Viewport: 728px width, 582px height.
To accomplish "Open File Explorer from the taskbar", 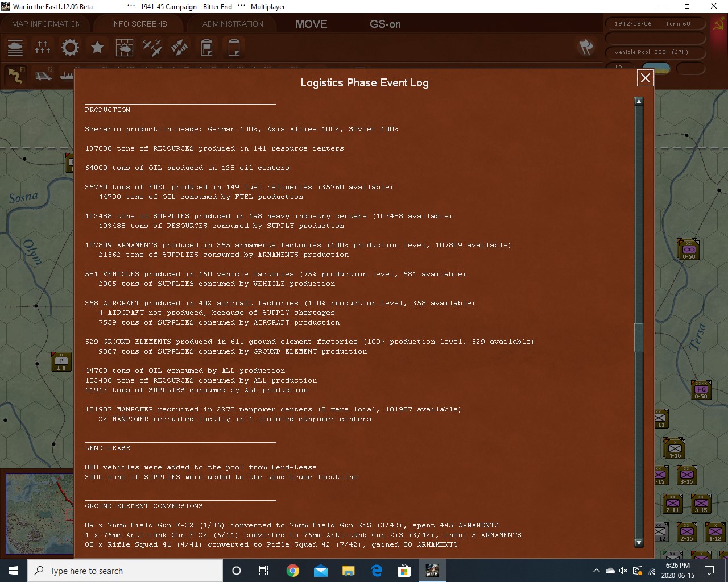I will (x=348, y=571).
